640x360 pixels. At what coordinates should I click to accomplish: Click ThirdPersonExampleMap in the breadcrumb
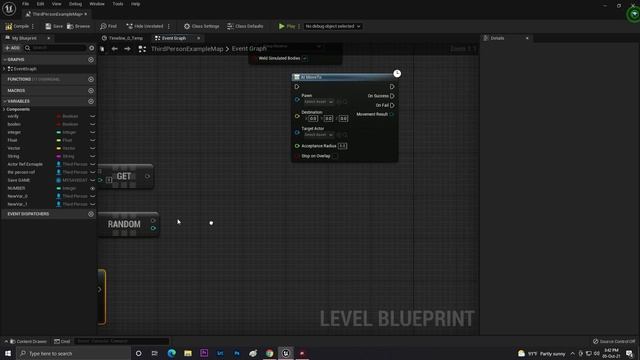pos(187,49)
